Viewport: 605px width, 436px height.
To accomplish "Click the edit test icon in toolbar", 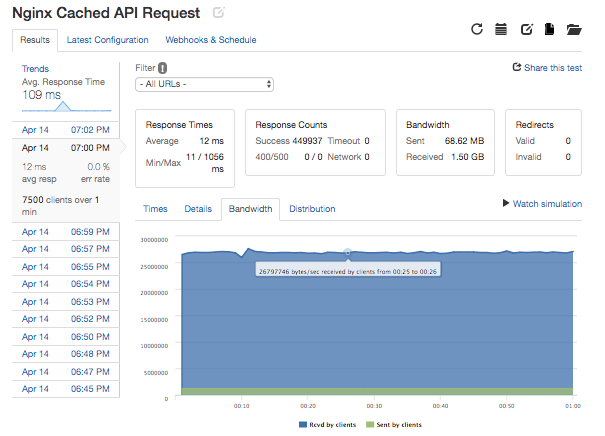I will click(x=527, y=29).
